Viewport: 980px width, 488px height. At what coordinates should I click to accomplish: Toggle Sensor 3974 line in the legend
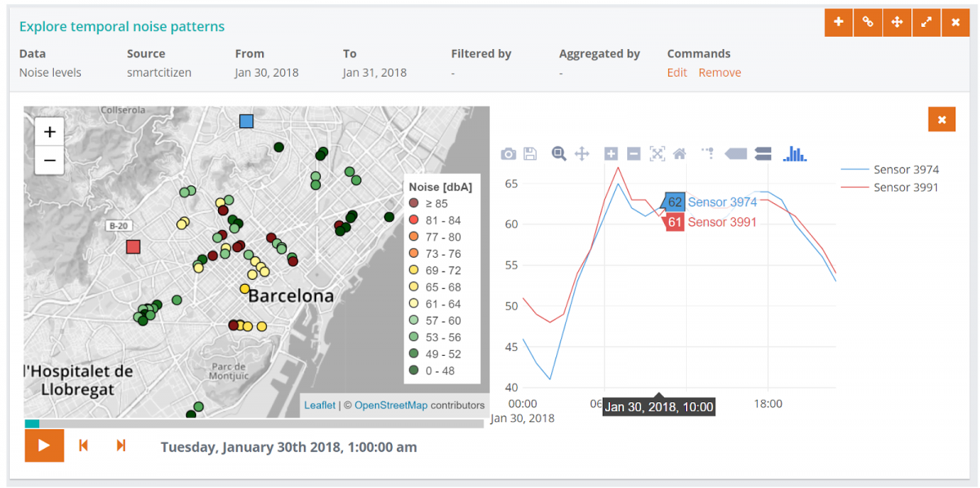(x=906, y=170)
